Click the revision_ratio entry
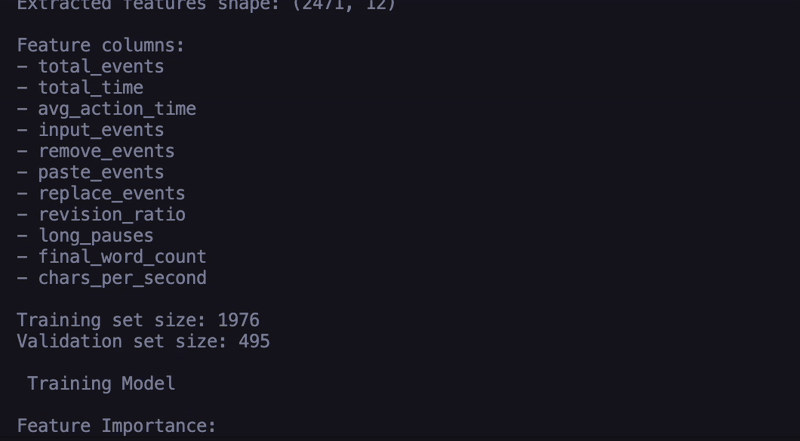800x441 pixels. (112, 214)
